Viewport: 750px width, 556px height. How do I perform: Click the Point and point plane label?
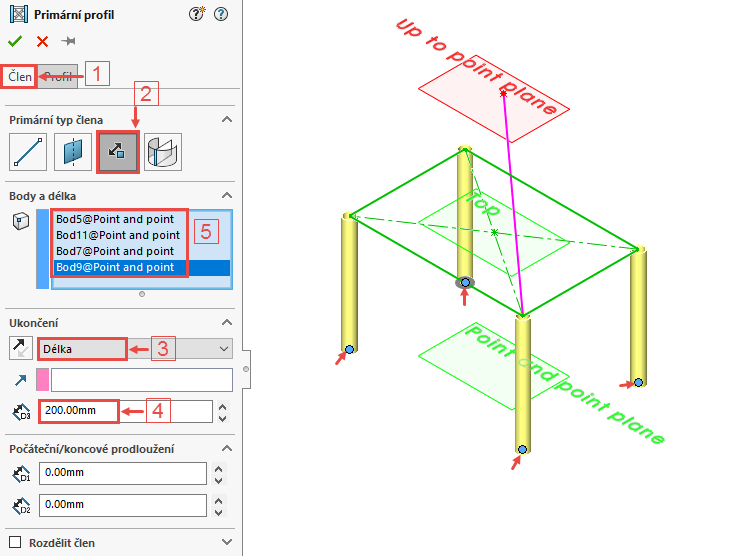coord(564,384)
